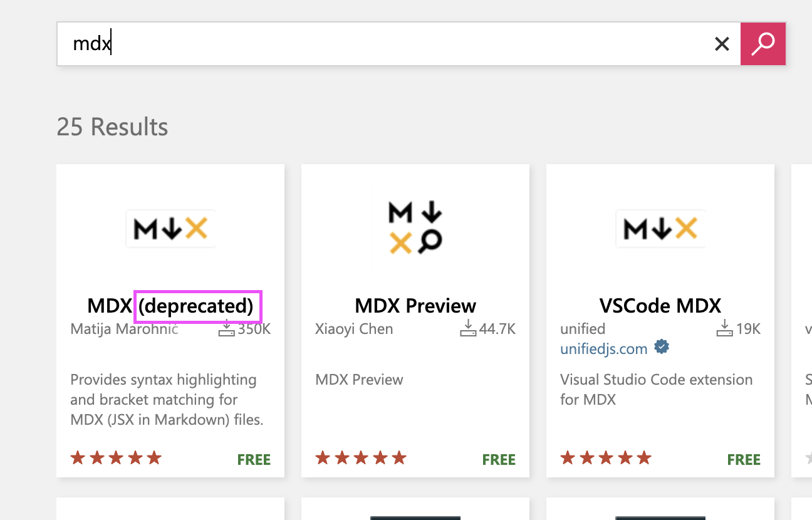Screen dimensions: 812x520
Task: Click the MDX (deprecated) extension logo
Action: (x=170, y=228)
